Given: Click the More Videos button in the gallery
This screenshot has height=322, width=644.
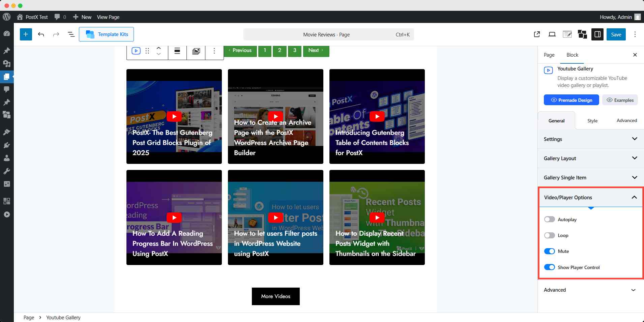Looking at the screenshot, I should click(275, 296).
